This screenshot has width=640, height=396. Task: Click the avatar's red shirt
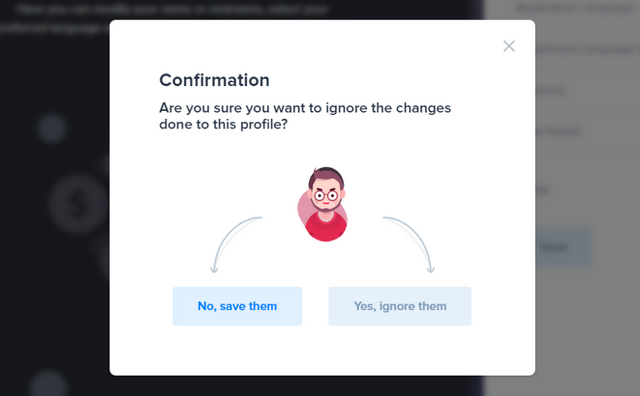pos(326,227)
